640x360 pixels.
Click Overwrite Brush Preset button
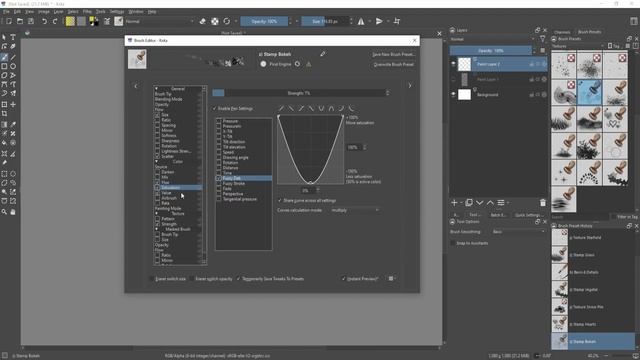coord(393,64)
